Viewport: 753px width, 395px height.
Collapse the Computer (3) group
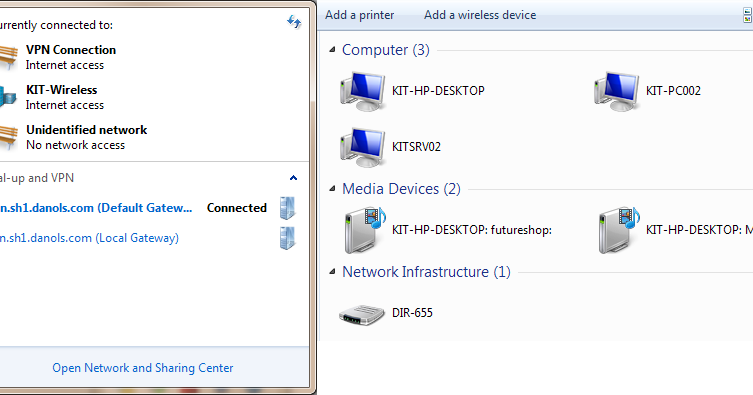[x=332, y=49]
